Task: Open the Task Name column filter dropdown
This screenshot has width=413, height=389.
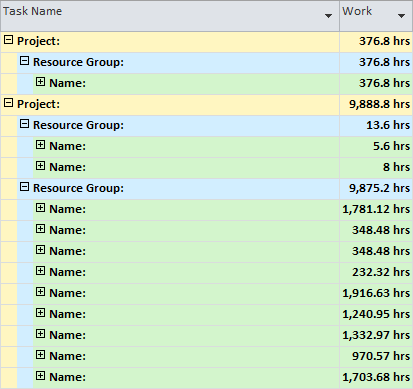Action: (328, 16)
